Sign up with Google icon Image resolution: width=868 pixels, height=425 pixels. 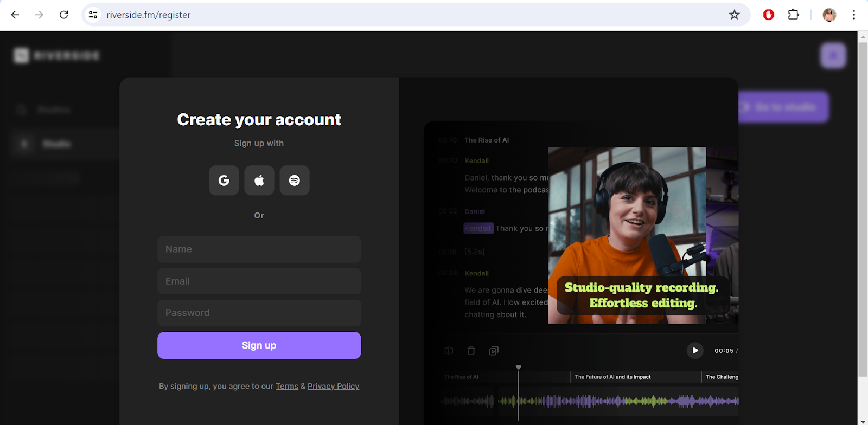[x=224, y=181]
